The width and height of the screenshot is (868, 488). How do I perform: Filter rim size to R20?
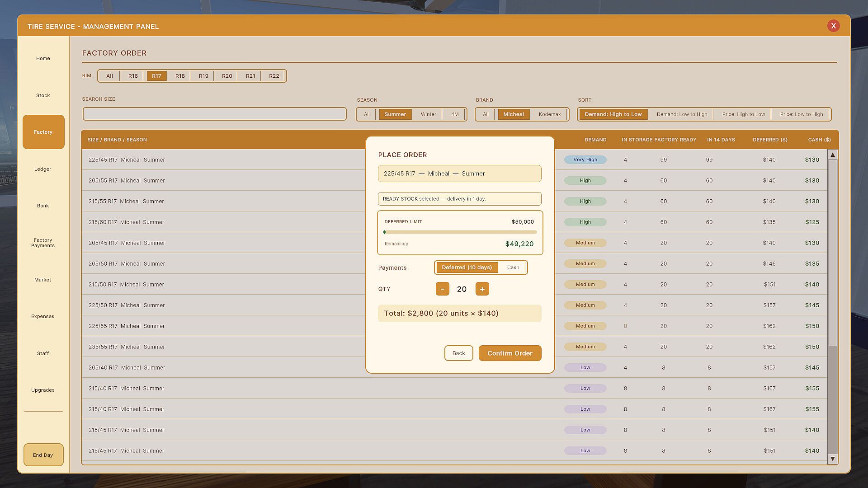[227, 76]
